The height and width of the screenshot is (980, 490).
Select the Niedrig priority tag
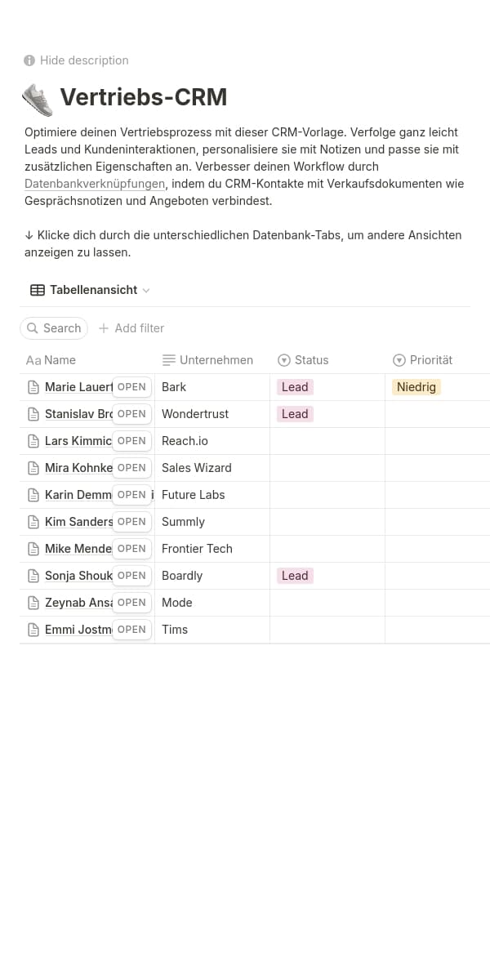pos(416,386)
